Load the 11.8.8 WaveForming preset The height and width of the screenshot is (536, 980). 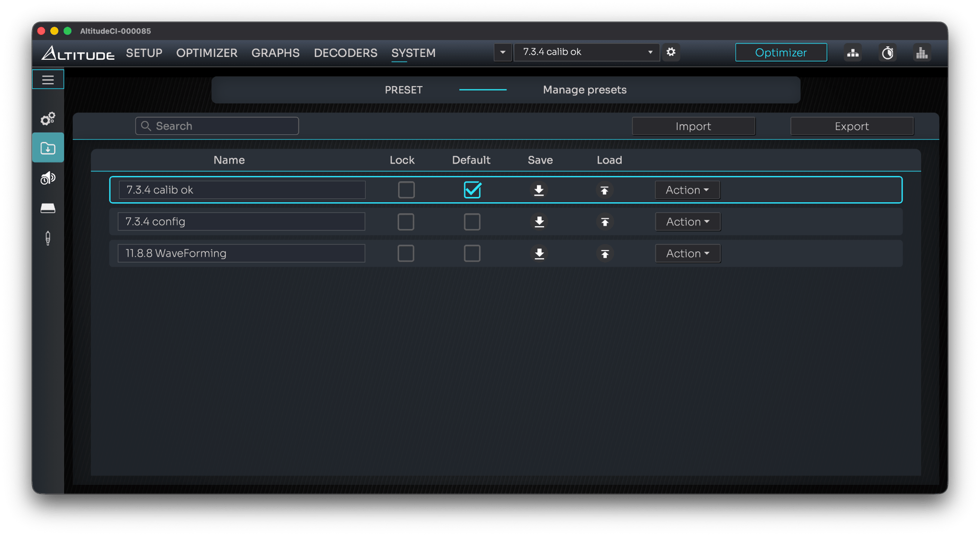click(x=605, y=253)
